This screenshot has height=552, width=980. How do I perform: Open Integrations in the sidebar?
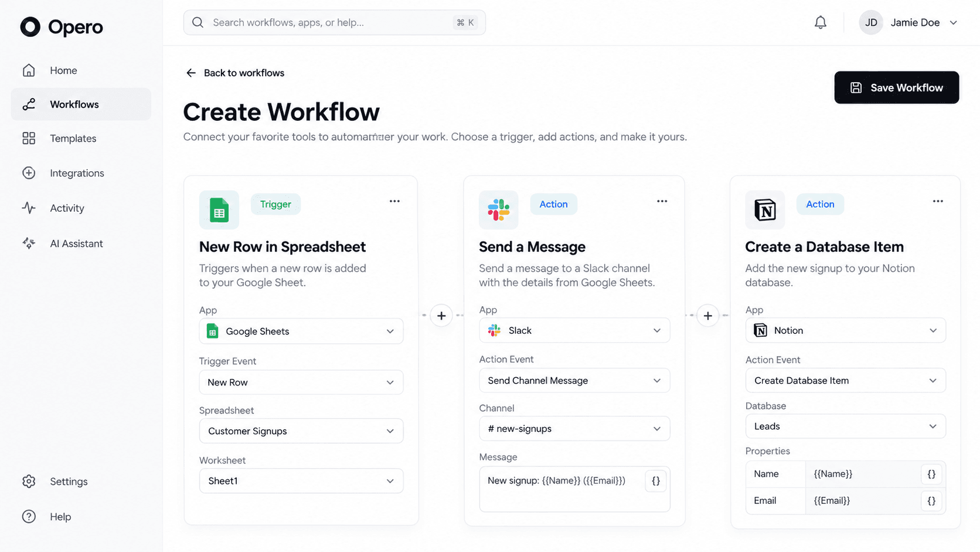tap(81, 173)
